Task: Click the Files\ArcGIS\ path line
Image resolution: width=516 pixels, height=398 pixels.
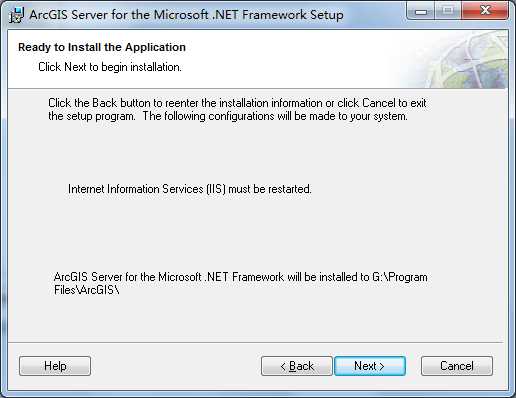Action: point(87,290)
